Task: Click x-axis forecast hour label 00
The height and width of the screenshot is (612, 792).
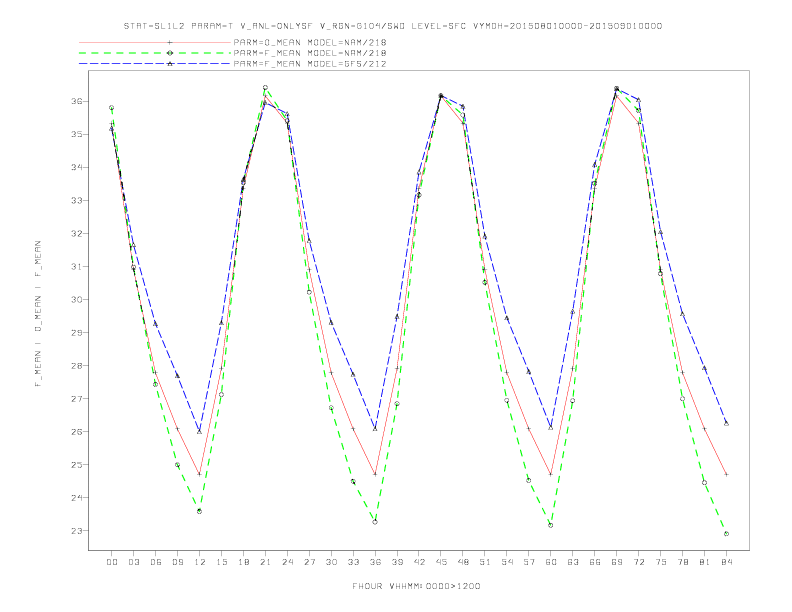Action: tap(112, 562)
